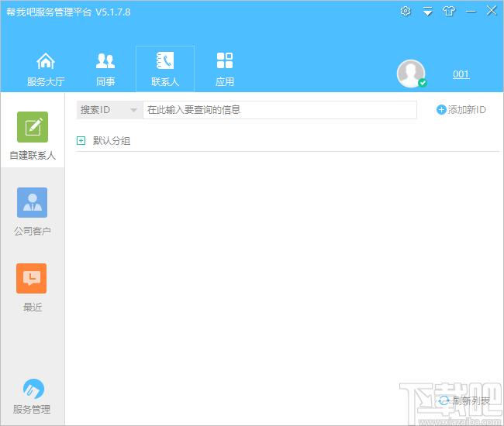Viewport: 504px width, 426px height.
Task: Click 添加新ID to add contact
Action: 461,110
